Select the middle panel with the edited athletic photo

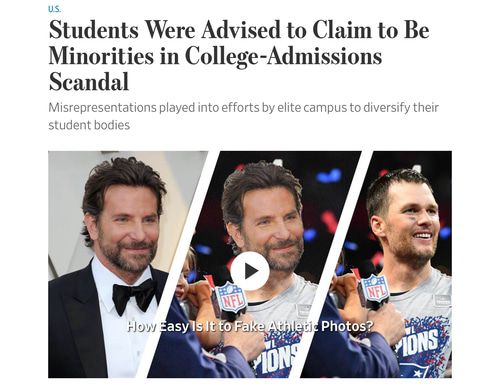point(253,264)
